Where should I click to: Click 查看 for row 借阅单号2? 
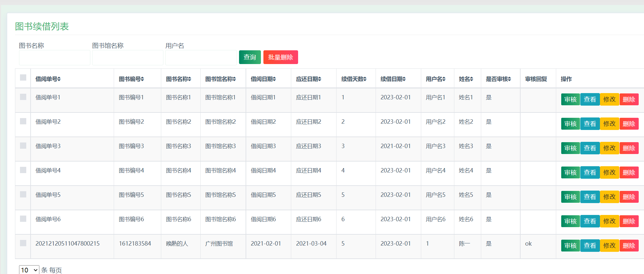pyautogui.click(x=590, y=124)
